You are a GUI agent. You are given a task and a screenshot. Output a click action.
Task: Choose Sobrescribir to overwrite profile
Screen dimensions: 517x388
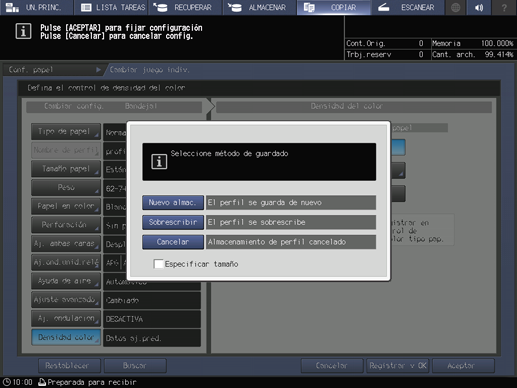tap(173, 222)
